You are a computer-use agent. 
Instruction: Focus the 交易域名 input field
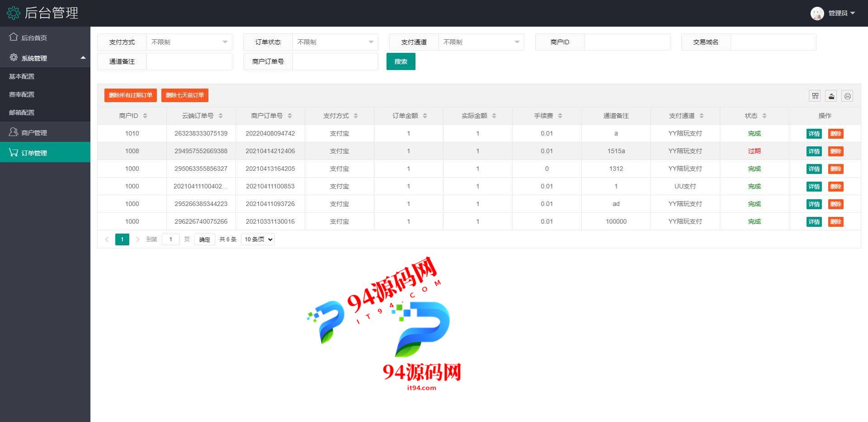pyautogui.click(x=773, y=42)
